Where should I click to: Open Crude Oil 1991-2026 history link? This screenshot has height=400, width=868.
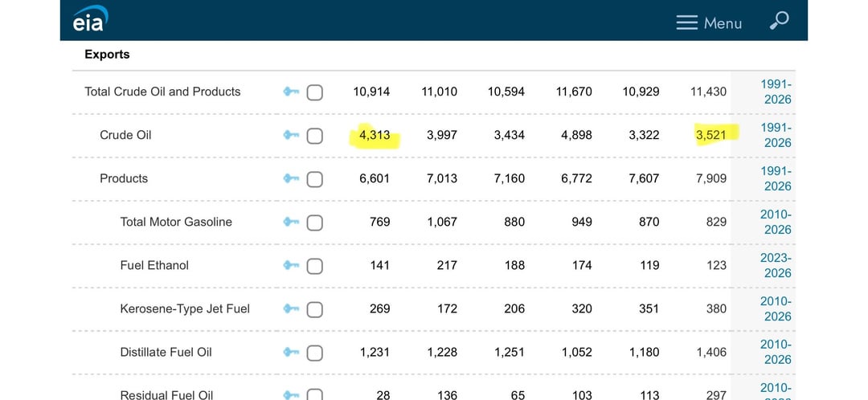pos(777,135)
